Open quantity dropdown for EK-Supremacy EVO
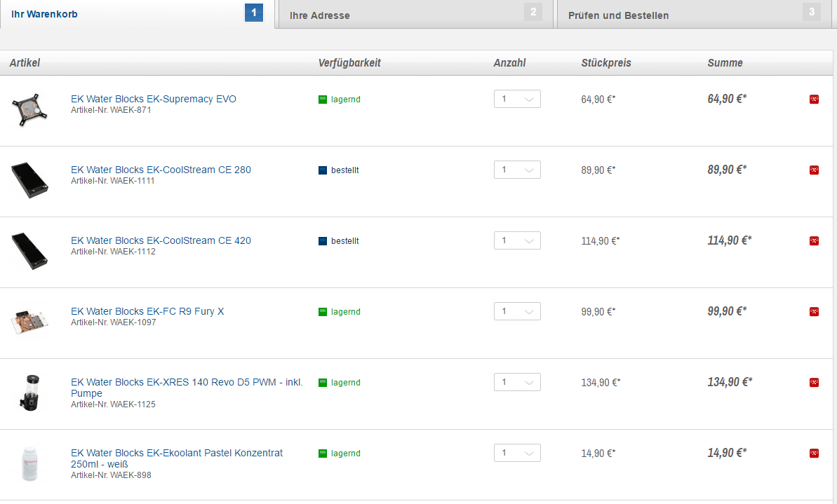 point(517,99)
